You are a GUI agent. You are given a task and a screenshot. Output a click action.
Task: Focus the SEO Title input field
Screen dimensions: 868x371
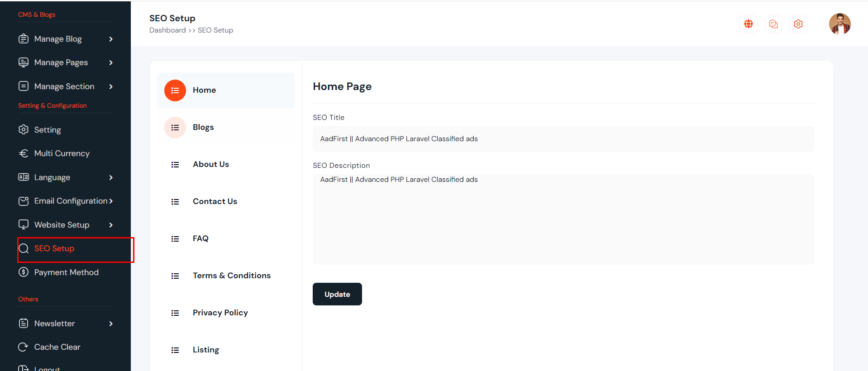563,139
